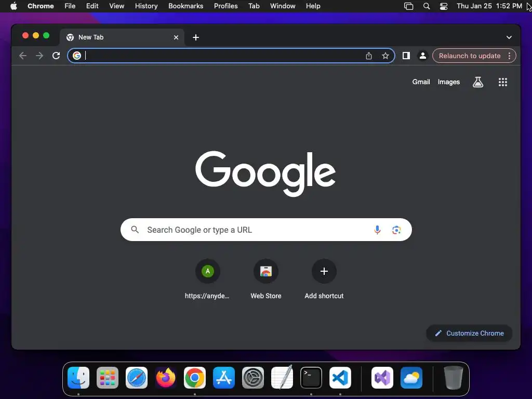Image resolution: width=532 pixels, height=399 pixels.
Task: Open Finder from the Dock
Action: (78, 378)
